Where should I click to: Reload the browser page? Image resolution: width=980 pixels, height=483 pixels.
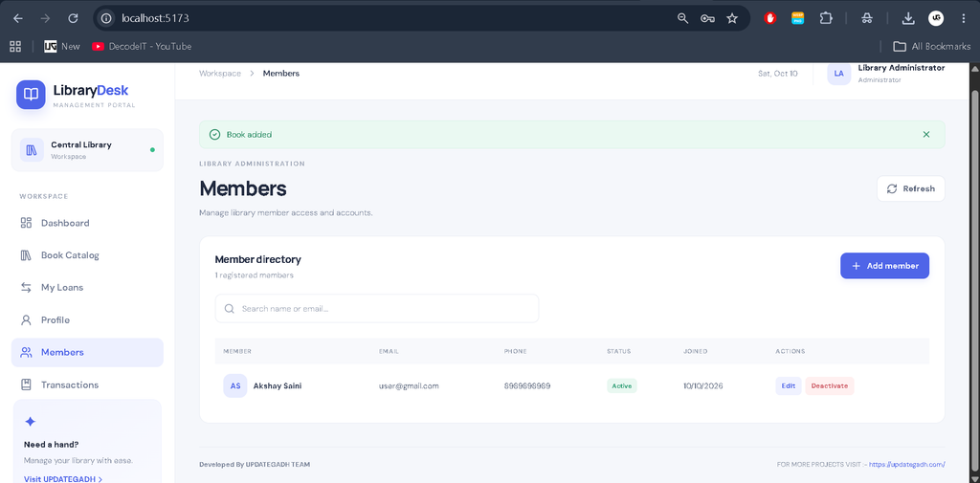point(73,19)
